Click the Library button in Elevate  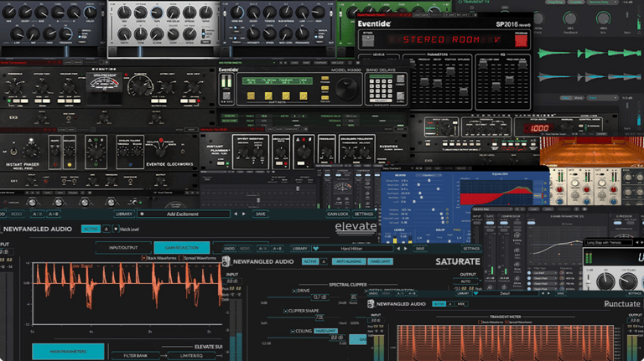tap(124, 214)
